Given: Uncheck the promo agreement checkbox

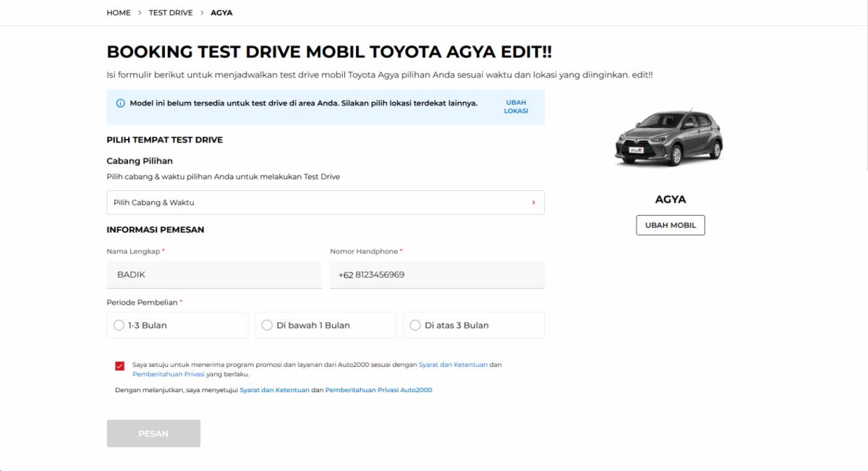Looking at the screenshot, I should point(119,365).
